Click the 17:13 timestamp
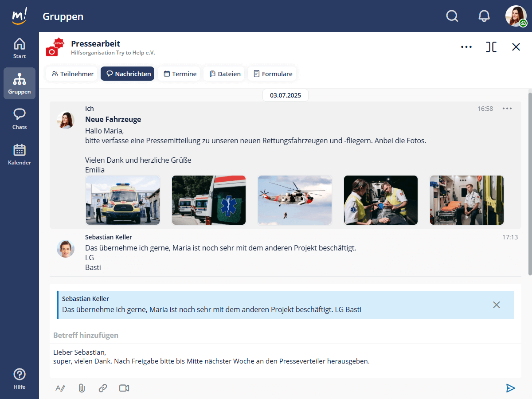 [510, 237]
